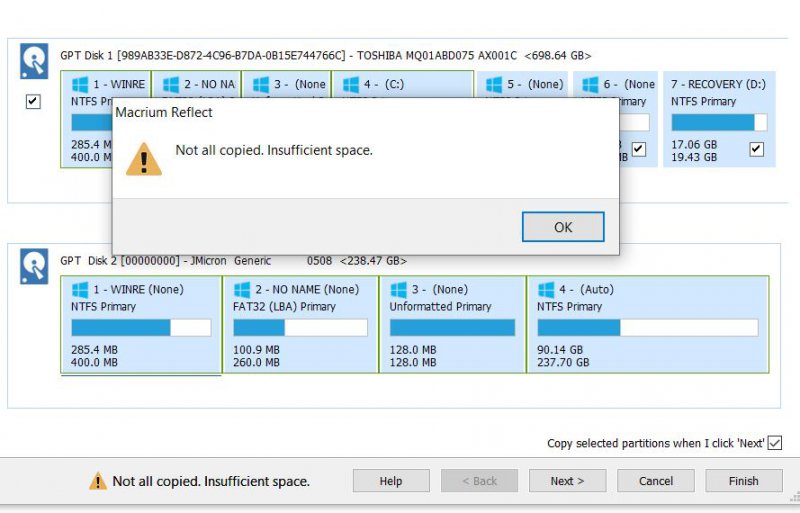Click the Disk 1 hard drive icon
The width and height of the screenshot is (800, 513).
(x=34, y=62)
